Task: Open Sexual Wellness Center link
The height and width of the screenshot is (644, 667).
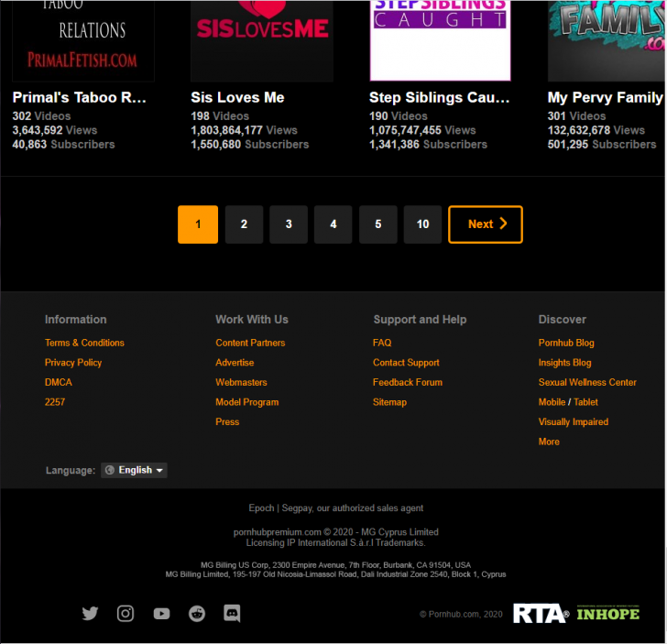Action: point(587,382)
